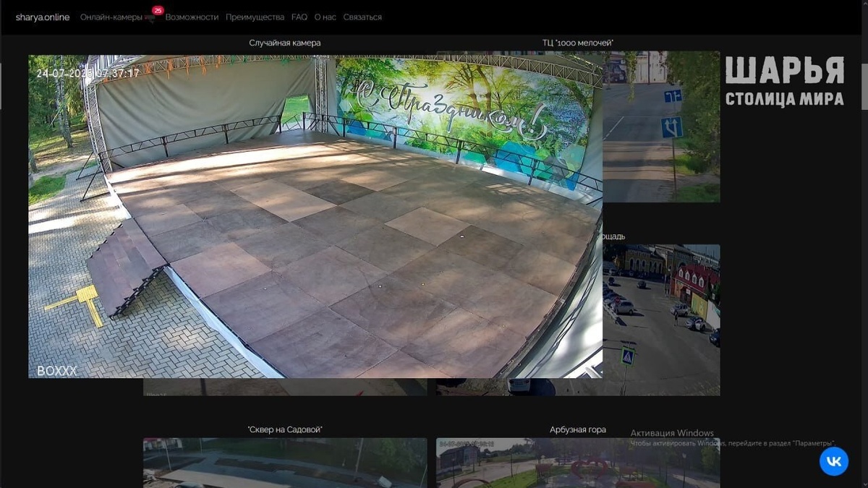Open the Онлайн-камеры menu item

111,17
